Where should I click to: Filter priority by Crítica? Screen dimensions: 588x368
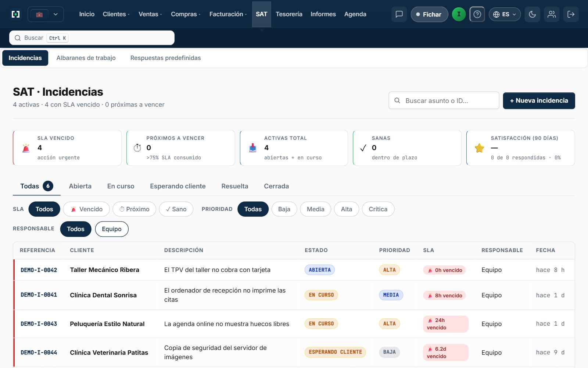coord(378,209)
